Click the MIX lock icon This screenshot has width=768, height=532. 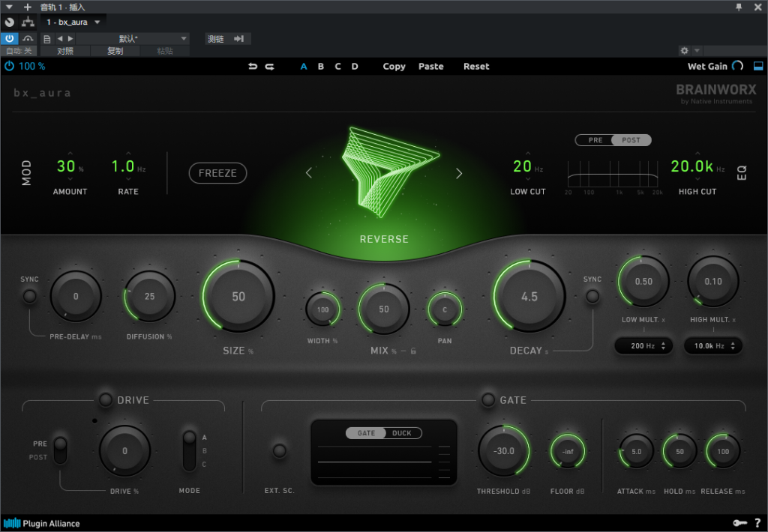(413, 351)
